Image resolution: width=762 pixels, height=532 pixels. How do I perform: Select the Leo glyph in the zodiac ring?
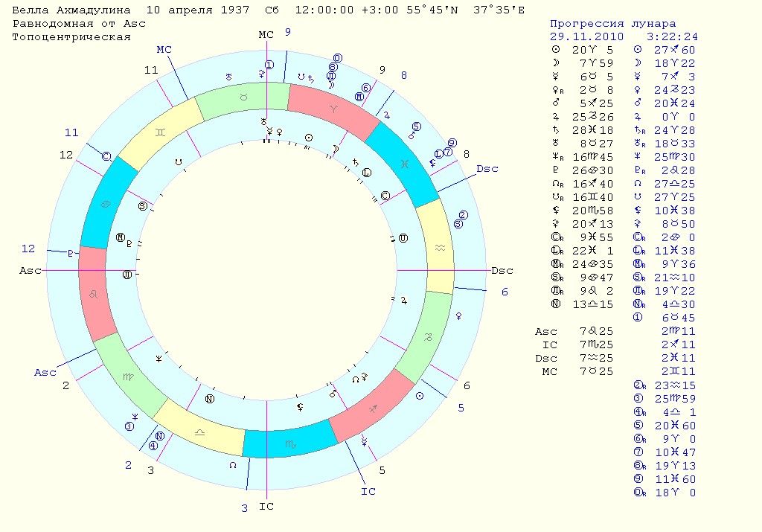(x=93, y=295)
